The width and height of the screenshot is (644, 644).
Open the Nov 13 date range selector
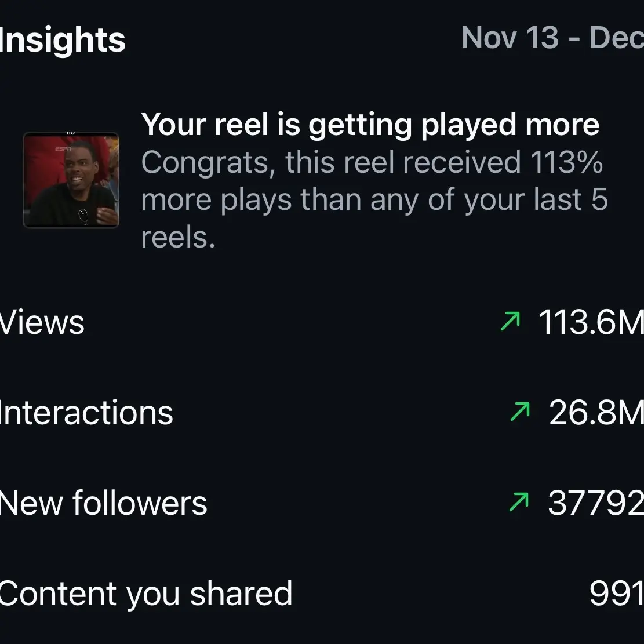point(552,39)
